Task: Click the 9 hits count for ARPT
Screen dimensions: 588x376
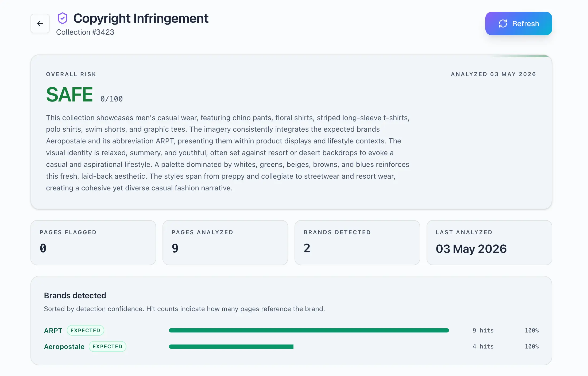Action: pos(483,331)
